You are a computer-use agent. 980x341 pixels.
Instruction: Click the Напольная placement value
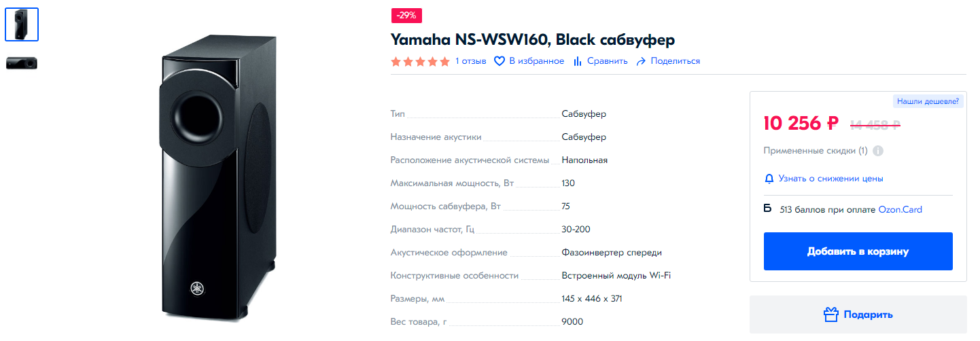[x=584, y=160]
